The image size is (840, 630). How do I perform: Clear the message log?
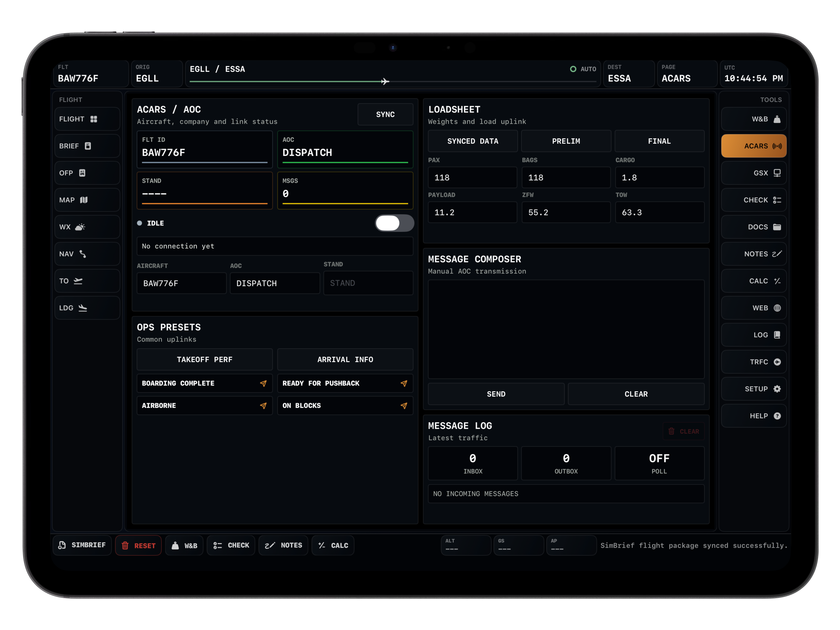[683, 431]
